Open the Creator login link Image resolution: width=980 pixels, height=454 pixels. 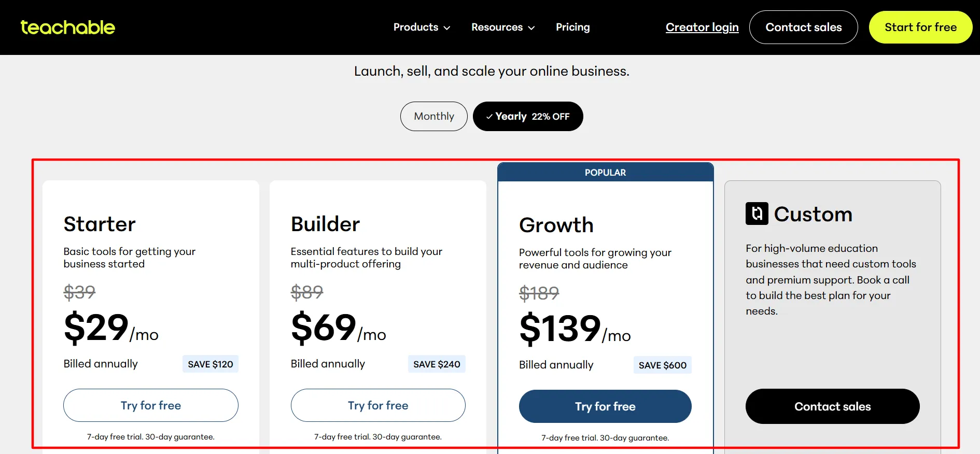[702, 27]
